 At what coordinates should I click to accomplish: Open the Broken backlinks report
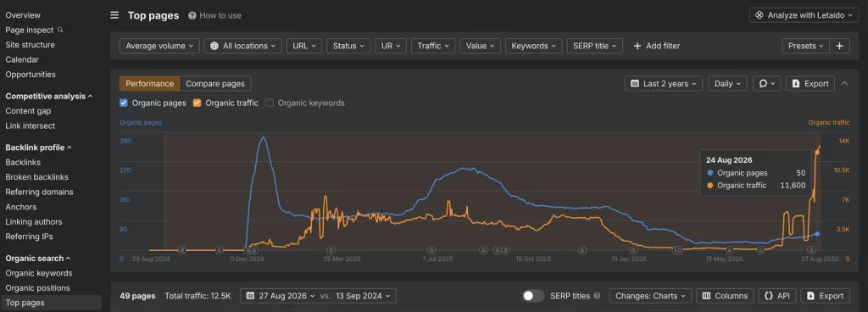click(x=37, y=177)
